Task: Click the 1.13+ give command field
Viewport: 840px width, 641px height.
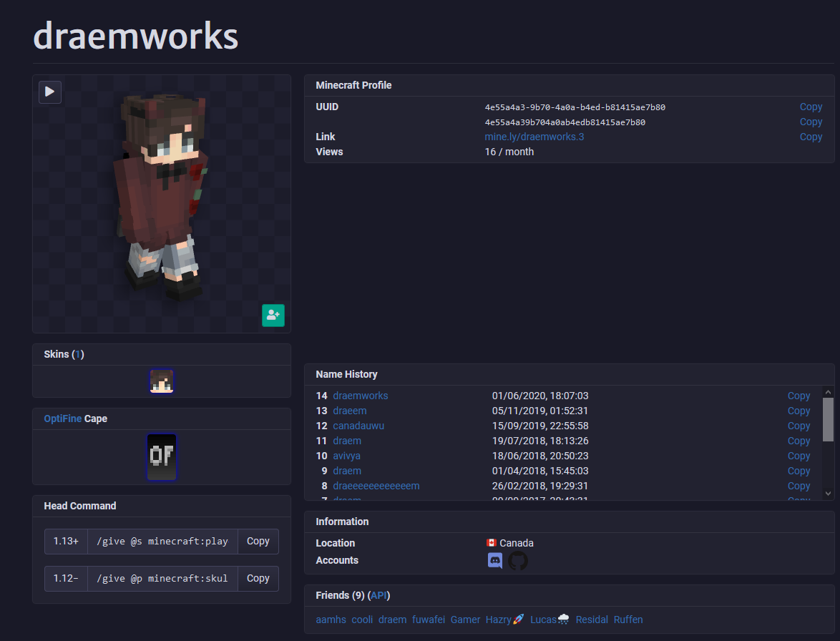Action: [x=162, y=542]
